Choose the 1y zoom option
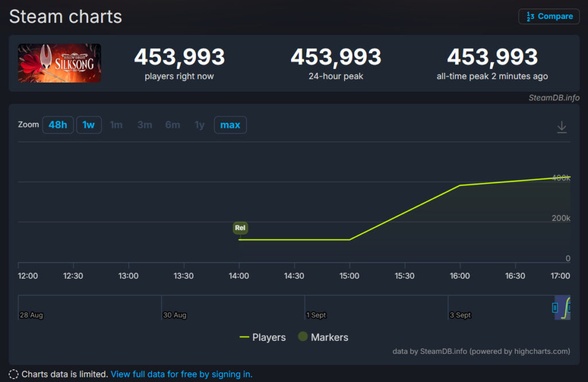Image resolution: width=588 pixels, height=382 pixels. tap(199, 125)
